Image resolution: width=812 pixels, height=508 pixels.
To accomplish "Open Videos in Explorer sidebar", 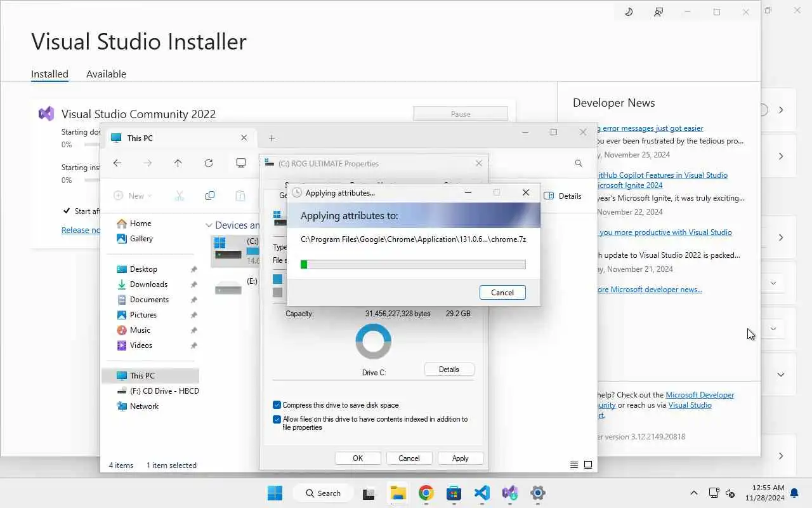I will point(141,345).
